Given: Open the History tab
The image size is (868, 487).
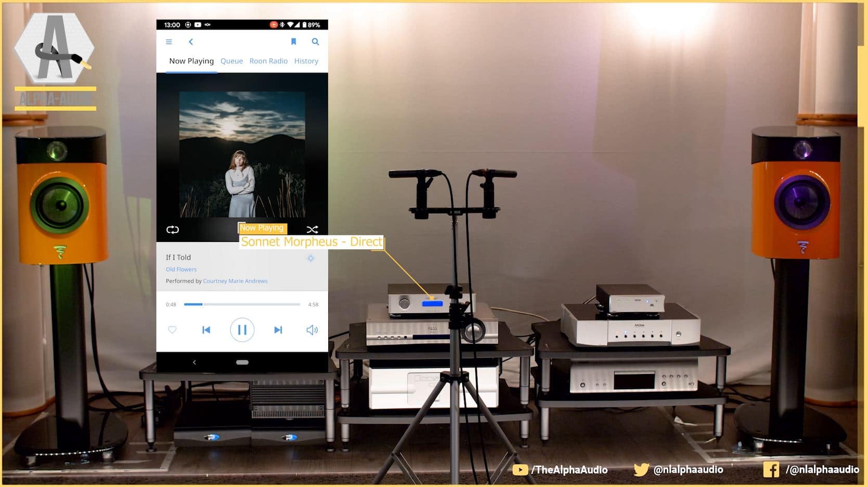Looking at the screenshot, I should tap(306, 61).
